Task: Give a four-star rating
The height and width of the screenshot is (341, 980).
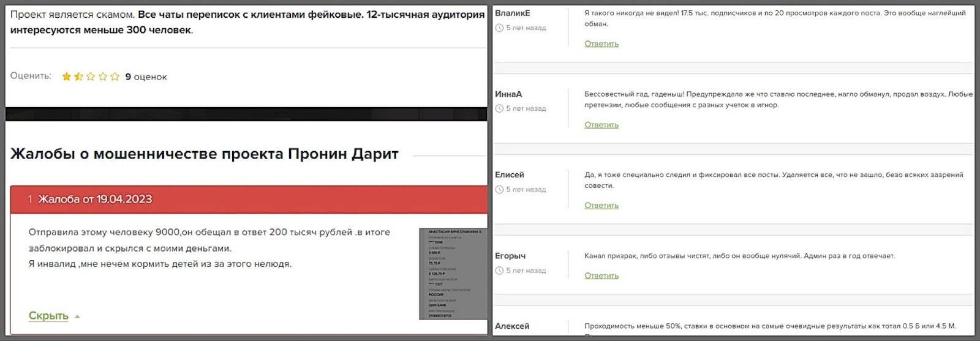Action: tap(102, 77)
